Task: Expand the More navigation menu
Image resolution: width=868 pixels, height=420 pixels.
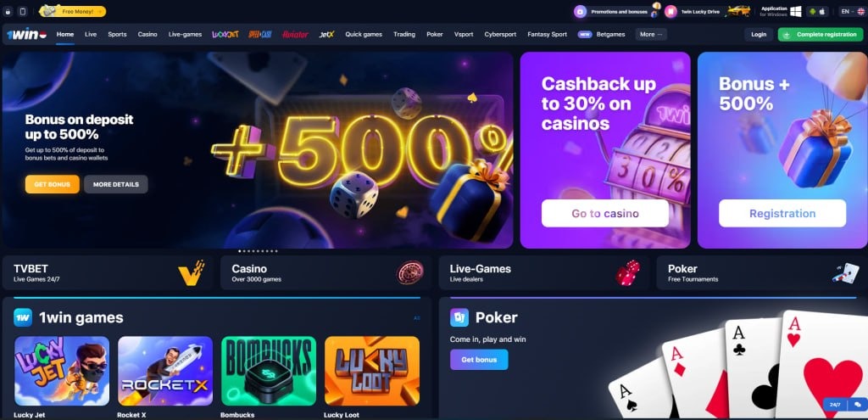Action: point(651,34)
